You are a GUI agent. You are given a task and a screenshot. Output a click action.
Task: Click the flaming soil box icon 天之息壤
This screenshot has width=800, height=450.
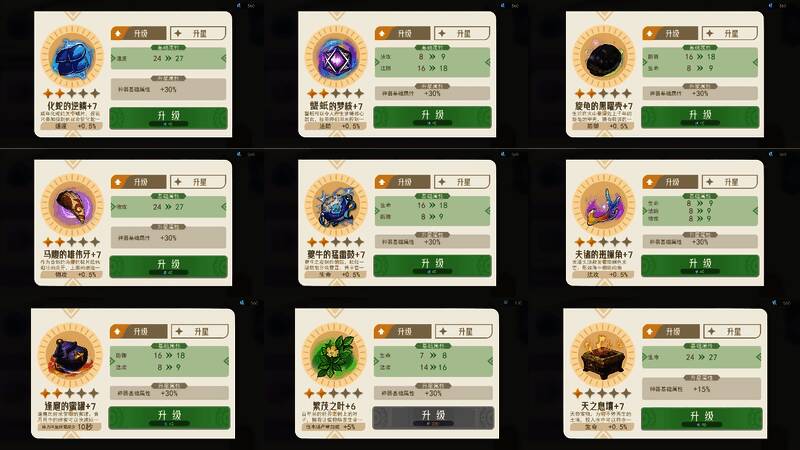(x=602, y=355)
